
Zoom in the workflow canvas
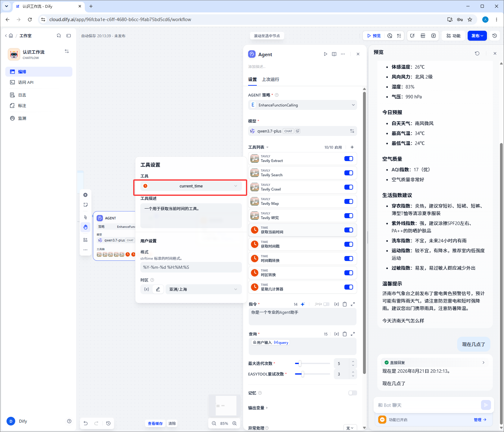(x=234, y=423)
